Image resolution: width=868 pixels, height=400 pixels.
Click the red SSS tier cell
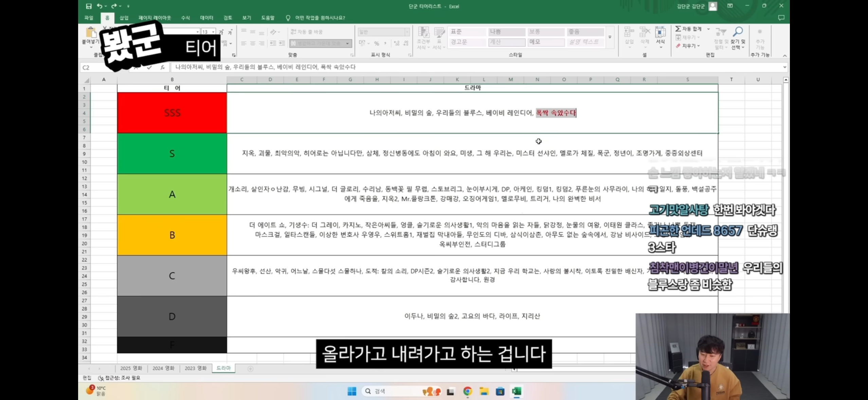[172, 113]
